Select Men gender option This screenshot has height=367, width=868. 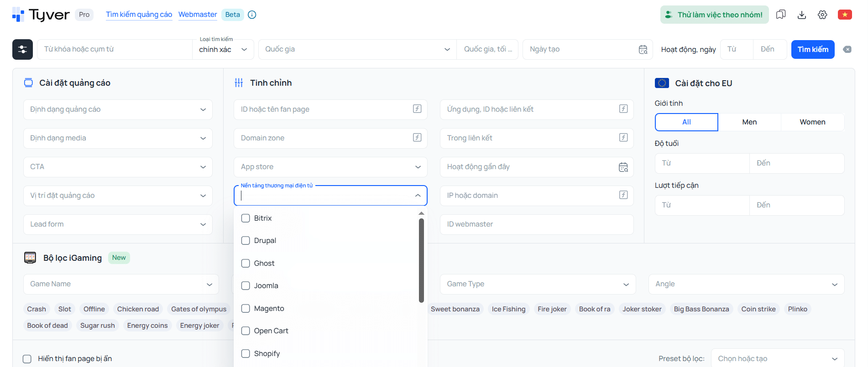(749, 122)
